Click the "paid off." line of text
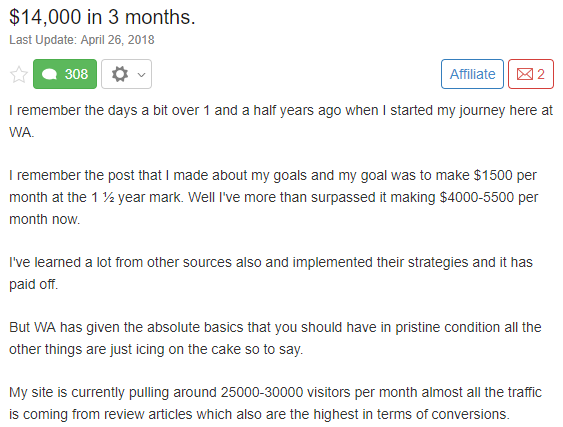 [33, 284]
